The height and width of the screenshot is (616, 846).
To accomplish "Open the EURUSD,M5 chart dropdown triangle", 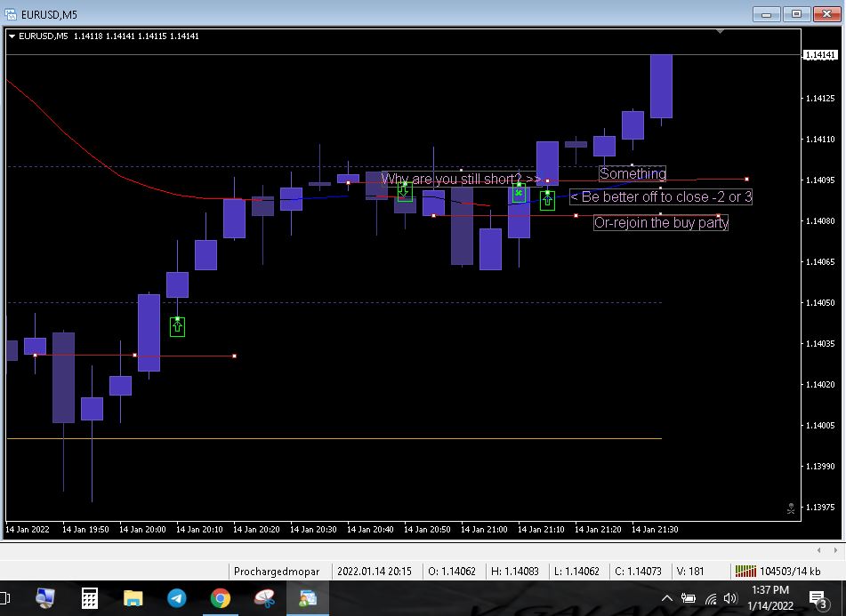I will 12,36.
